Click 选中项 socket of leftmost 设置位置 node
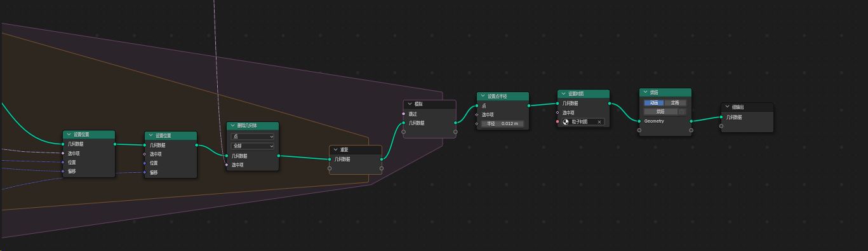 (x=63, y=153)
